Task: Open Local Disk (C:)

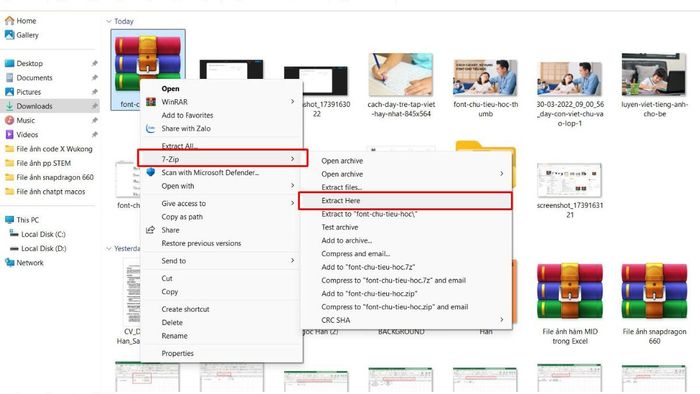Action: pos(43,234)
